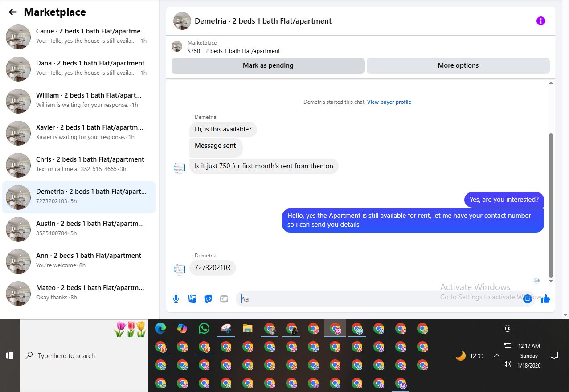Viewport: 569px width, 392px height.
Task: Click the "$750 - 2 beds 1 bath" listing text
Action: [234, 51]
